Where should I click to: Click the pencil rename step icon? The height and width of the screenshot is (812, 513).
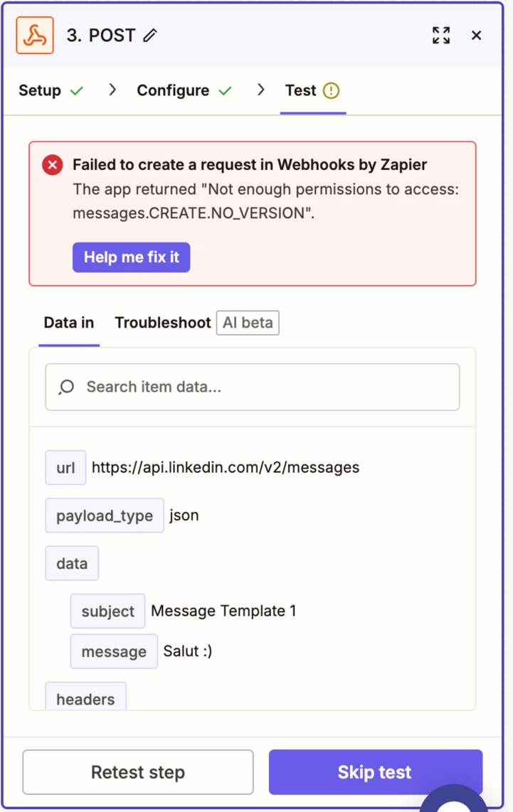pos(149,36)
